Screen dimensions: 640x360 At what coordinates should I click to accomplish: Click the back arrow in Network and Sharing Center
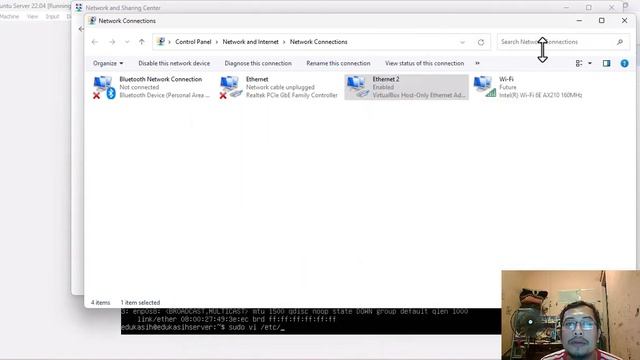(x=81, y=29)
